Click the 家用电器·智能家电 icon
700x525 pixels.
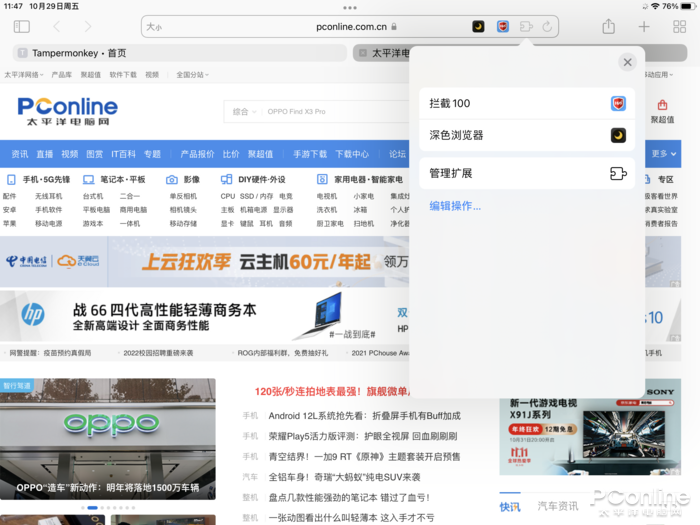(x=322, y=179)
